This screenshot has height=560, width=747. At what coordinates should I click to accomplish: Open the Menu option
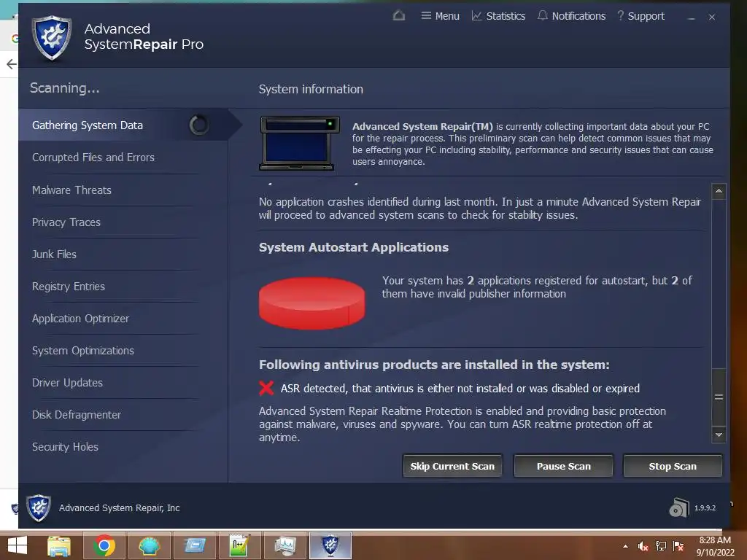point(440,16)
